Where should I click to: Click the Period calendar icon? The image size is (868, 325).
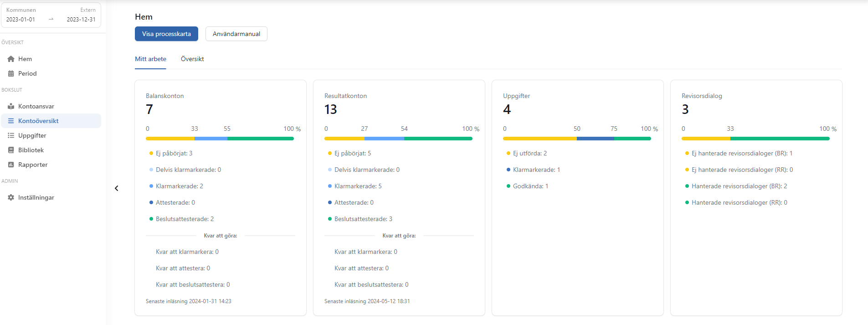[11, 73]
